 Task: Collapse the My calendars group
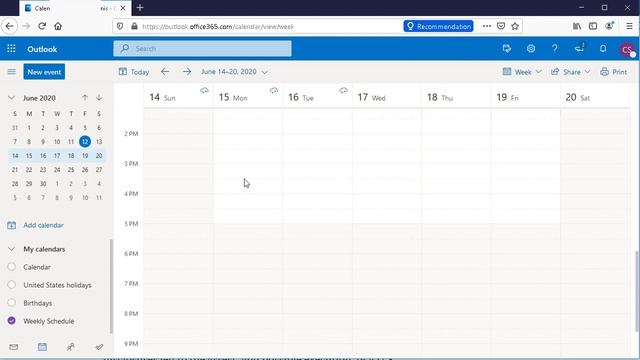(x=11, y=249)
